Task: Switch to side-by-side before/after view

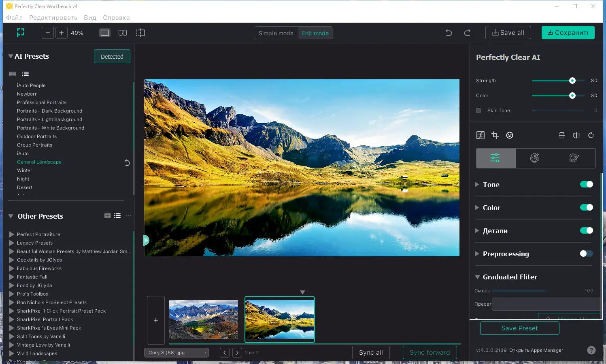Action: (x=123, y=33)
